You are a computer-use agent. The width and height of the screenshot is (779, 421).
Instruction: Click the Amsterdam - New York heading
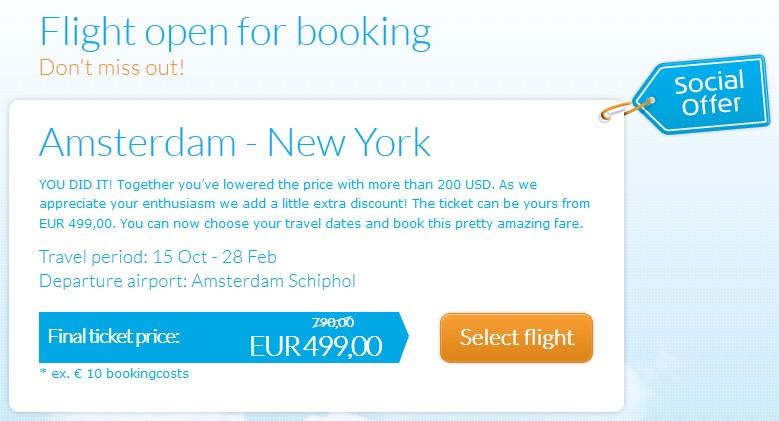234,143
